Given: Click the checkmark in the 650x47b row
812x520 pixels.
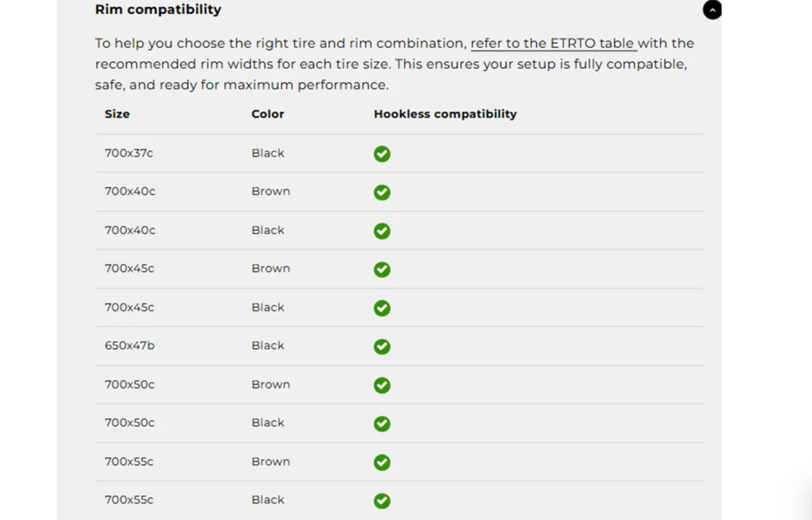Looking at the screenshot, I should [x=382, y=346].
